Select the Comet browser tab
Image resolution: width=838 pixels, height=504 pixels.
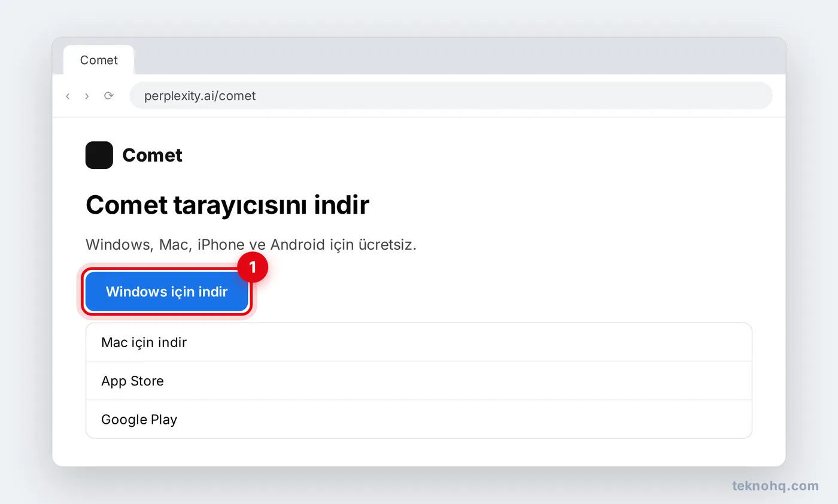(x=99, y=60)
